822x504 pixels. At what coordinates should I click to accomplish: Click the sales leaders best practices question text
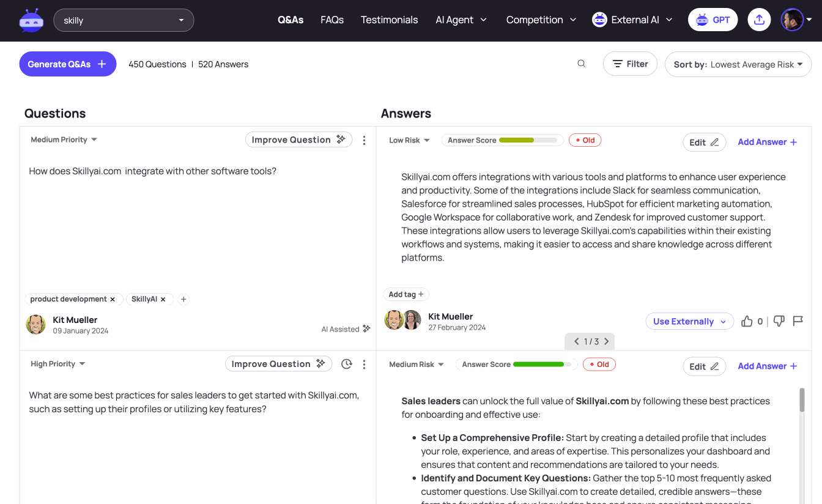(194, 402)
